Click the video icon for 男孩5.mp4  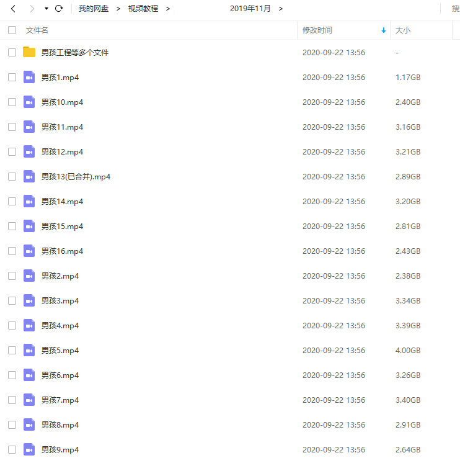pyautogui.click(x=29, y=350)
